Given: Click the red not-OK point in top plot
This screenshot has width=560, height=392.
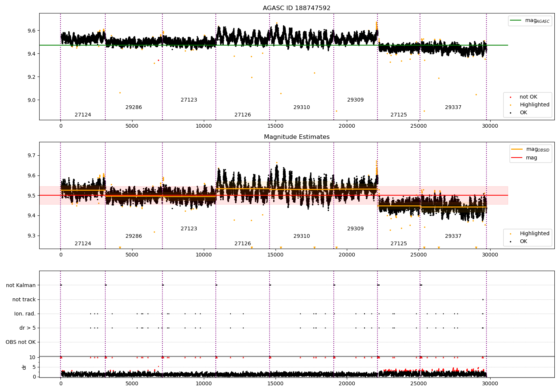Looking at the screenshot, I should click(158, 60).
